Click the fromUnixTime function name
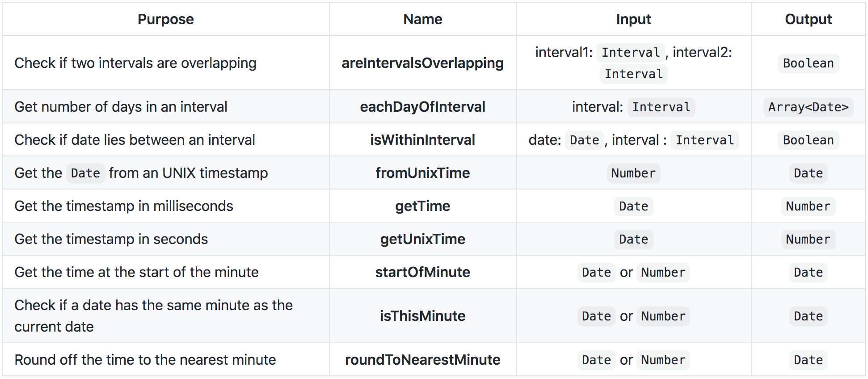 coord(422,173)
